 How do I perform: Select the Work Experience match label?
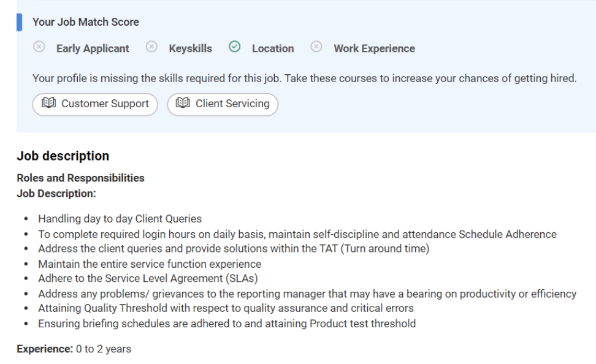pos(374,48)
